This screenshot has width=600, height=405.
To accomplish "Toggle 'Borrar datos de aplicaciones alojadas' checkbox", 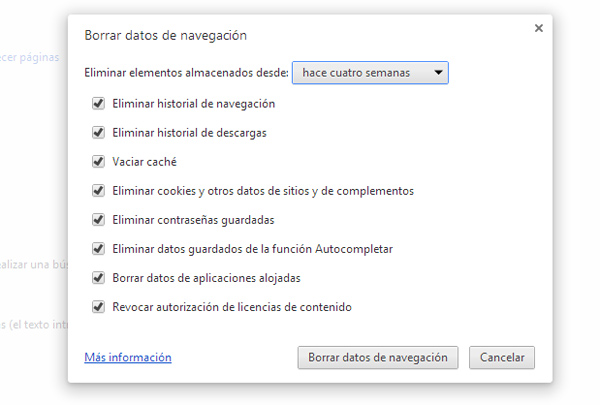I will [x=98, y=277].
